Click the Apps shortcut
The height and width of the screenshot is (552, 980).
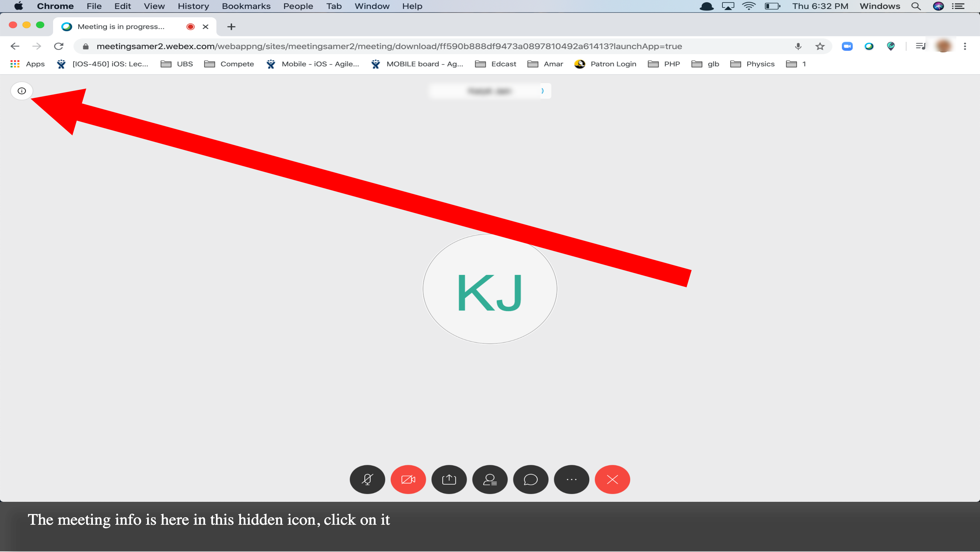[x=27, y=64]
